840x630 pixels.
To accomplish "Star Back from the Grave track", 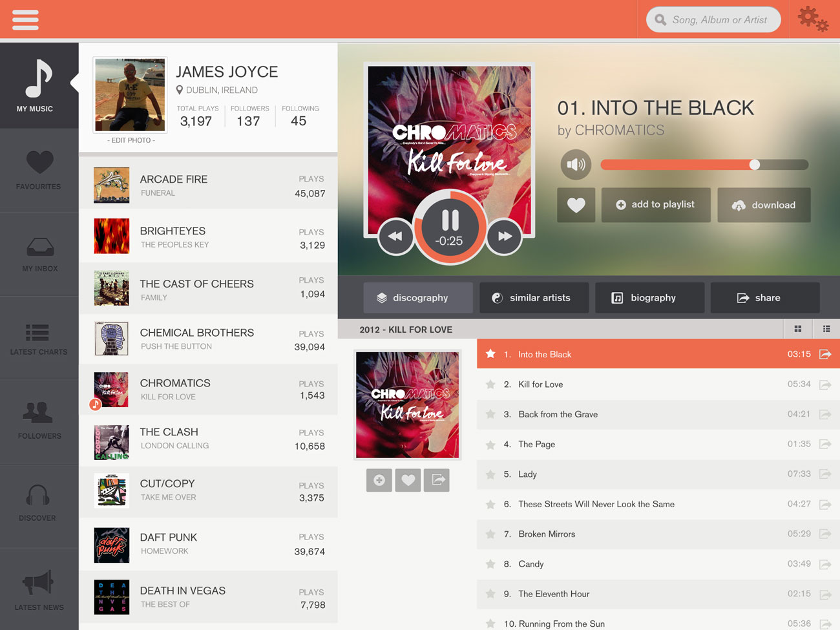I will coord(490,414).
